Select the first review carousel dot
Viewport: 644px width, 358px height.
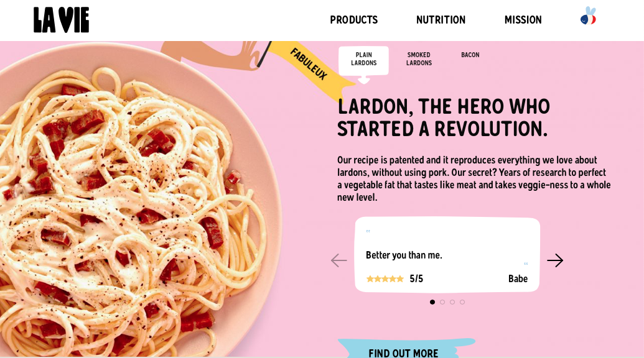click(432, 302)
